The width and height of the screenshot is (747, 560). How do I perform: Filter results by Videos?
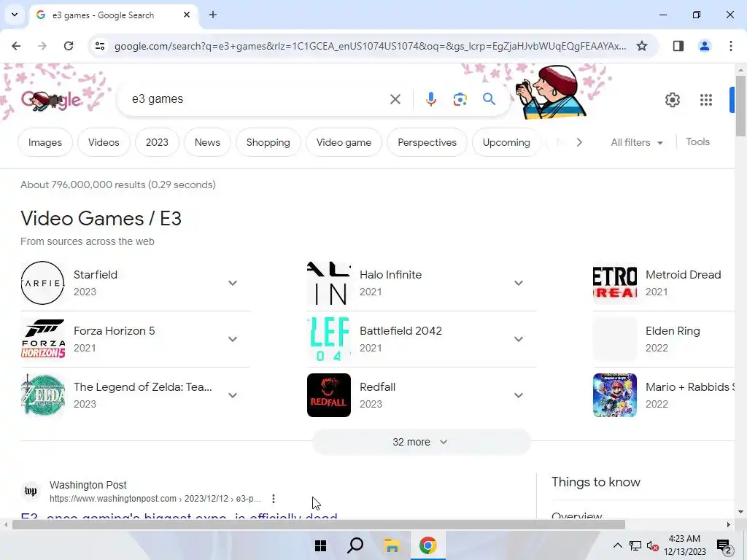point(104,142)
